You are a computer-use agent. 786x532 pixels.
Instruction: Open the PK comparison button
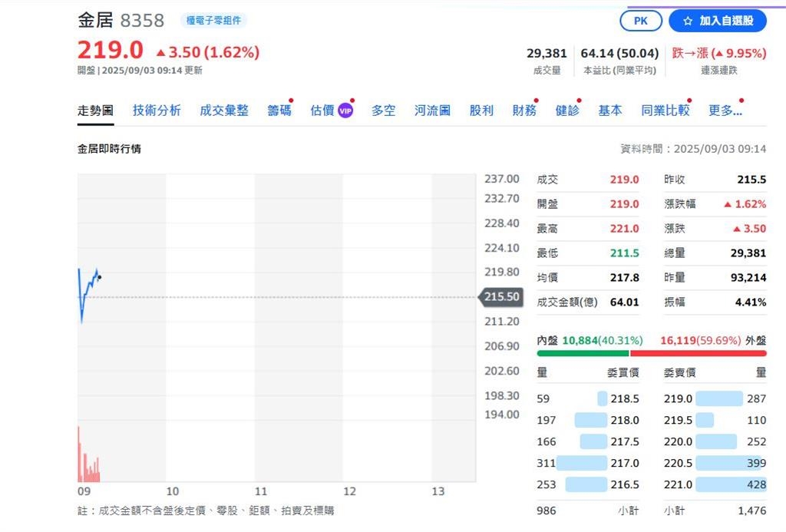[641, 21]
